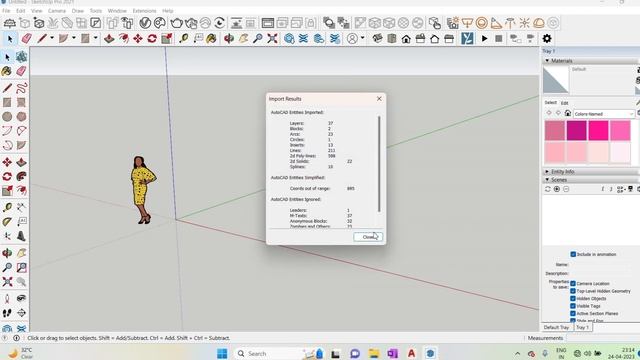Pick the Eraser tool in top toolbar

point(27,39)
